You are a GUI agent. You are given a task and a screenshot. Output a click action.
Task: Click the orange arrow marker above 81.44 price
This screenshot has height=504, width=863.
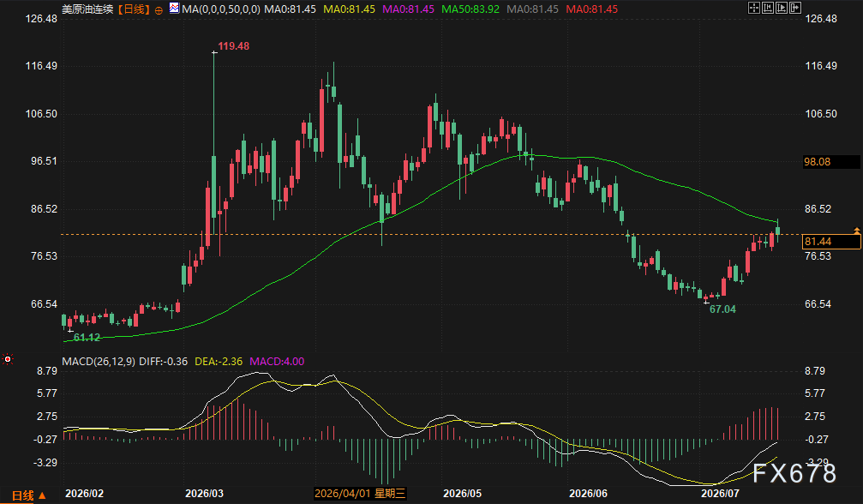(857, 230)
